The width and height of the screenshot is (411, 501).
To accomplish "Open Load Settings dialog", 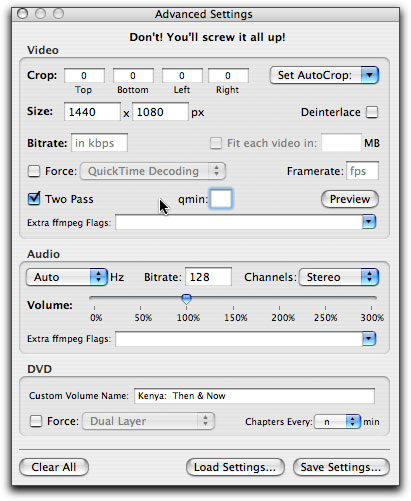I will tap(235, 467).
